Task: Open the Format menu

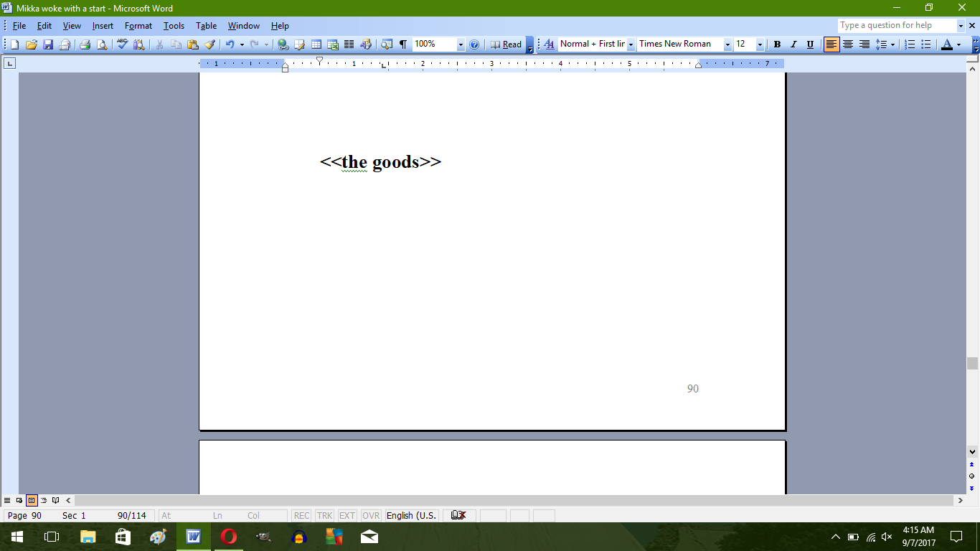Action: [x=138, y=26]
